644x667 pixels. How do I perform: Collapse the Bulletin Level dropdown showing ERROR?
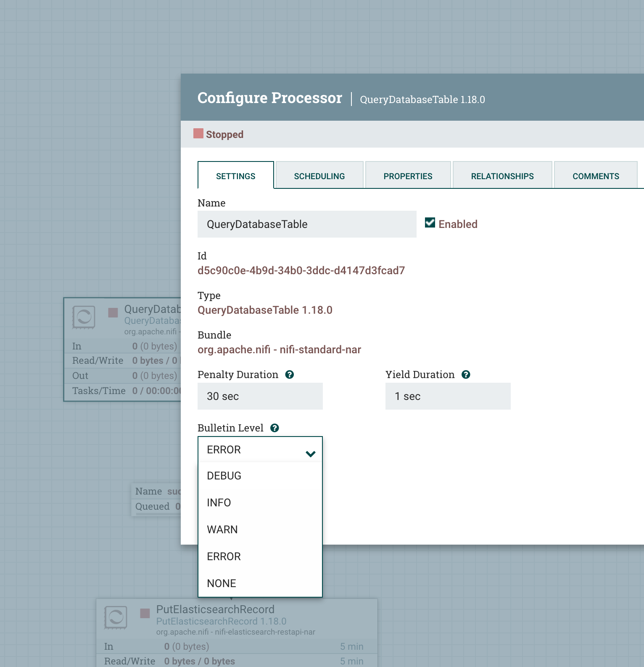point(260,450)
